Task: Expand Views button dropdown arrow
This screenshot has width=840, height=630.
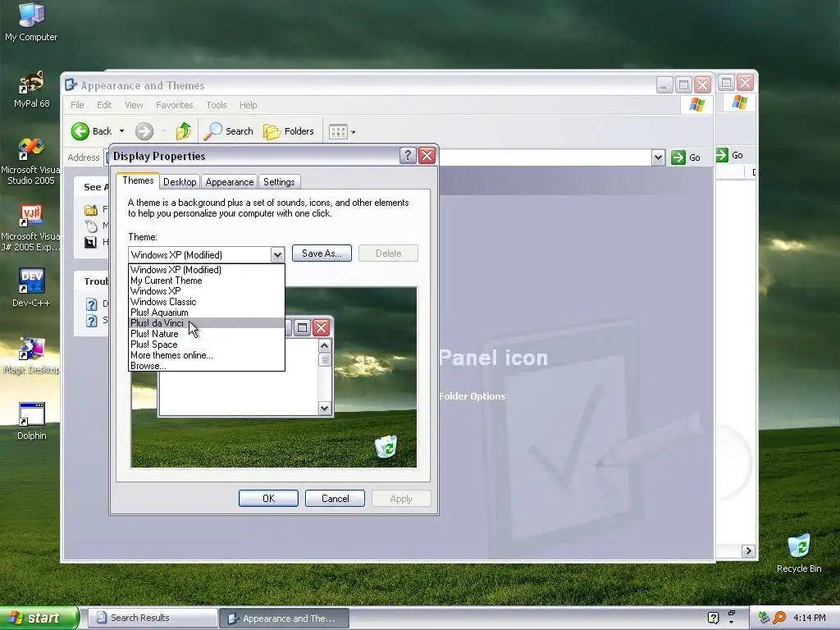Action: click(353, 132)
